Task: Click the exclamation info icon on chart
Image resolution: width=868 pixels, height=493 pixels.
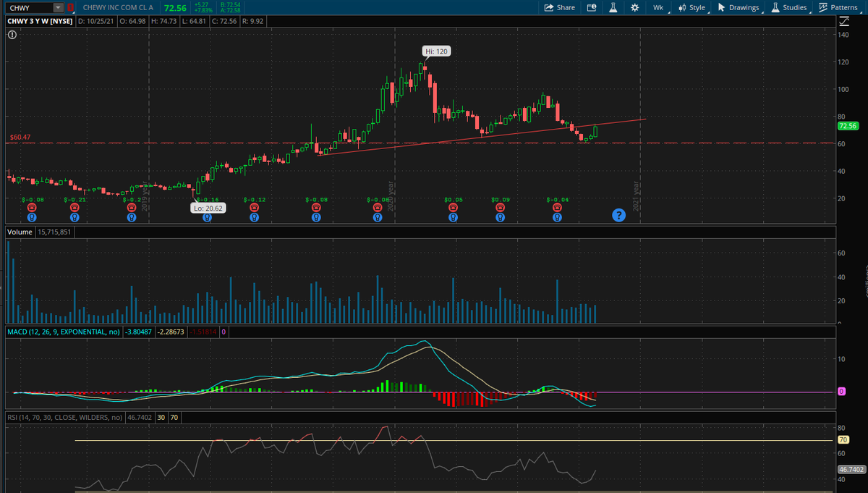Action: 12,35
